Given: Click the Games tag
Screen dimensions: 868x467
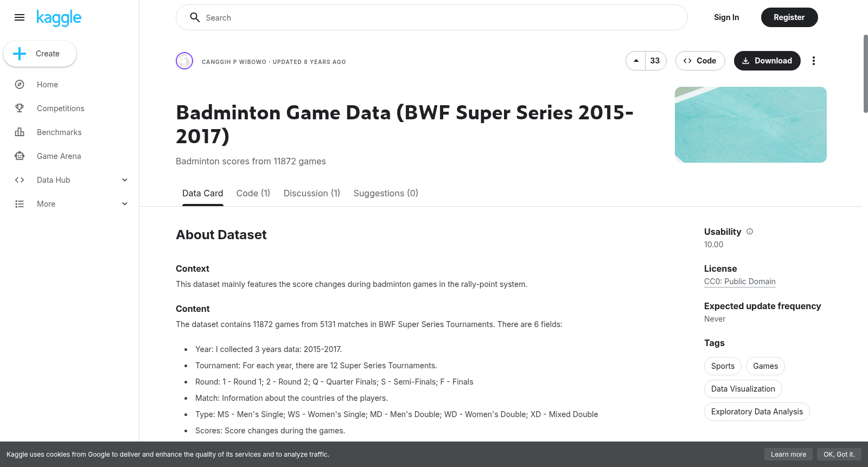Looking at the screenshot, I should pos(765,366).
